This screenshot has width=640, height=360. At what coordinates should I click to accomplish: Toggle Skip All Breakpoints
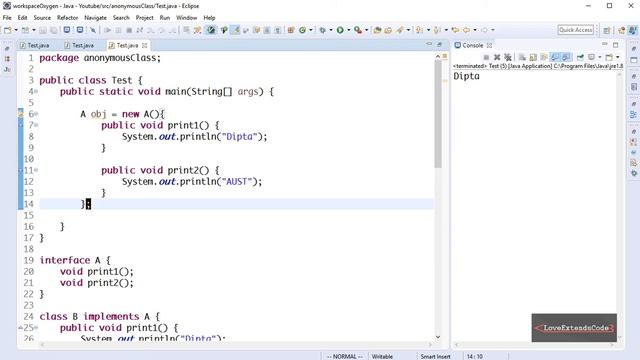click(x=93, y=30)
